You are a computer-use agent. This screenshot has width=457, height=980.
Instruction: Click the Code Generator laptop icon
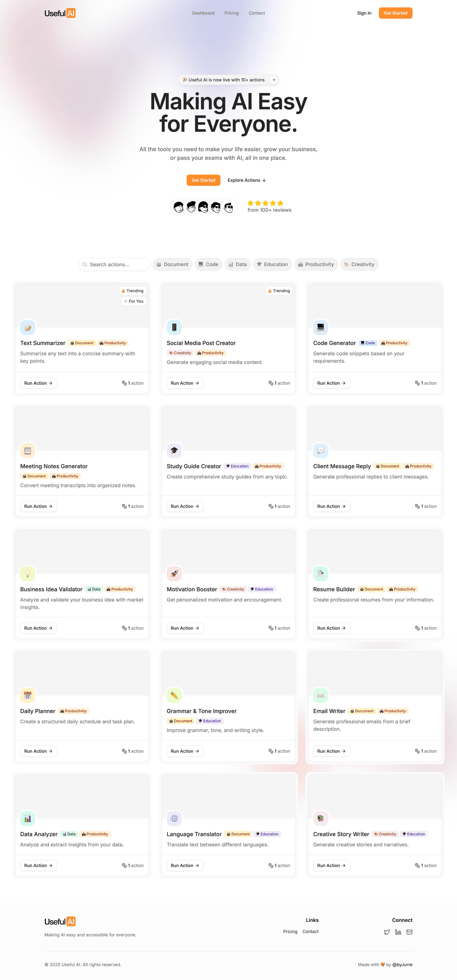click(x=321, y=327)
